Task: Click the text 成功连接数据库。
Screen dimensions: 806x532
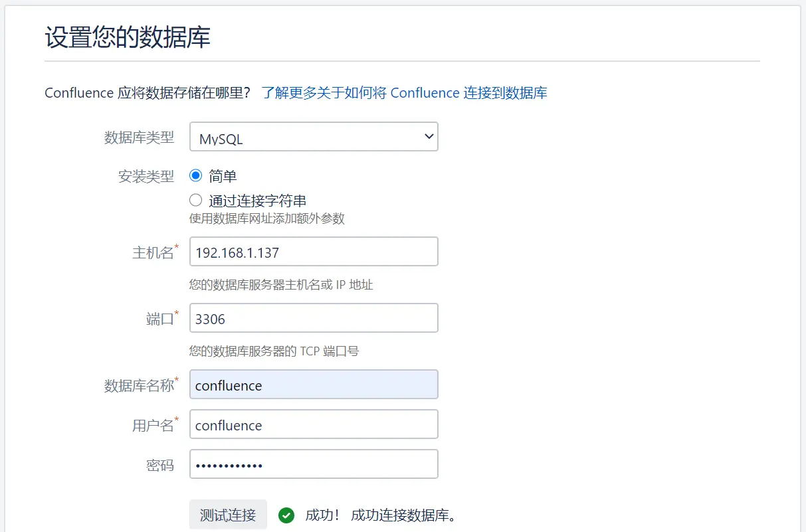Action: [405, 515]
